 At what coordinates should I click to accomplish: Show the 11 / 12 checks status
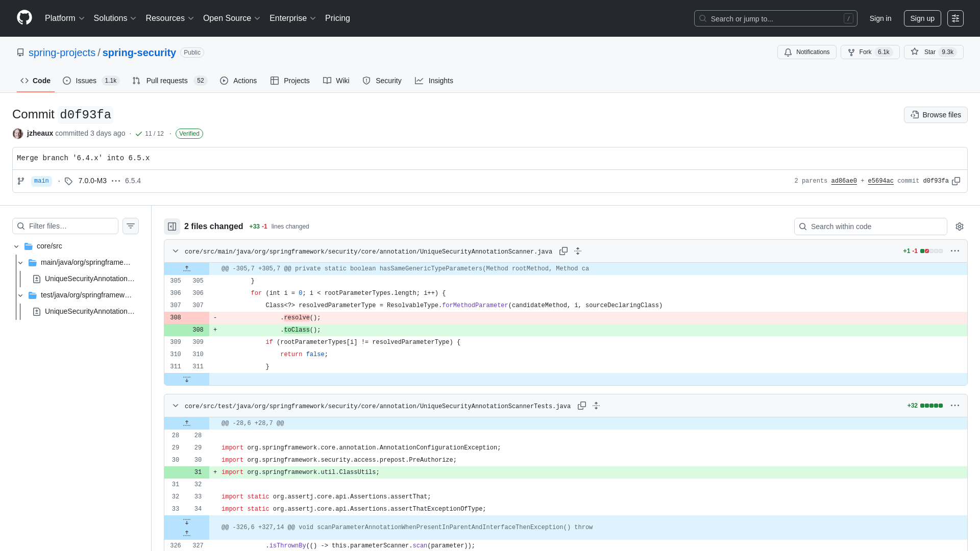[150, 134]
